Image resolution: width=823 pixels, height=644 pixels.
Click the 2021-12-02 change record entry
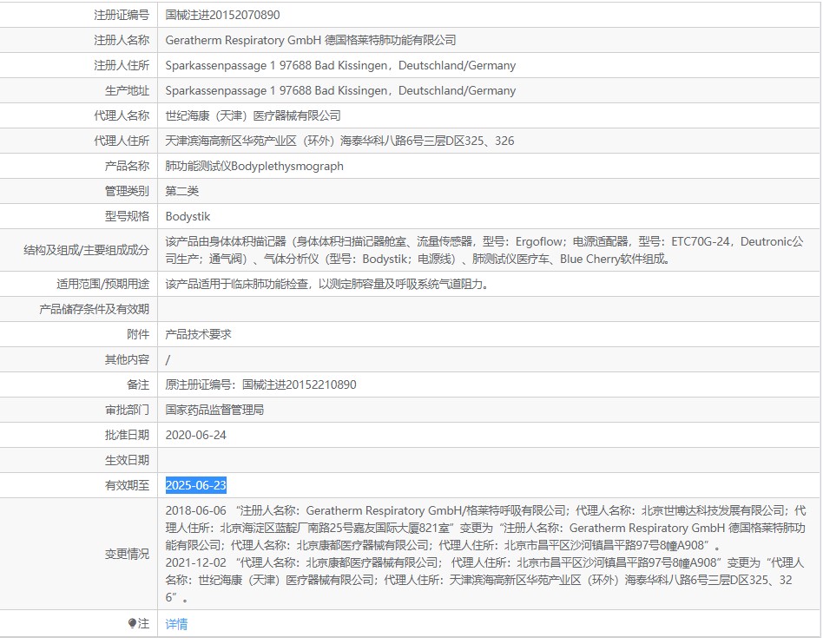(x=484, y=580)
